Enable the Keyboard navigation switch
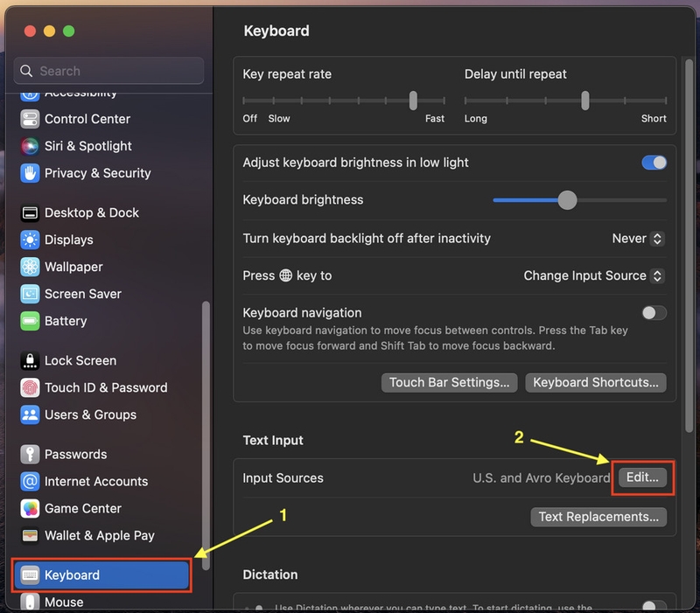The height and width of the screenshot is (613, 700). pos(654,313)
